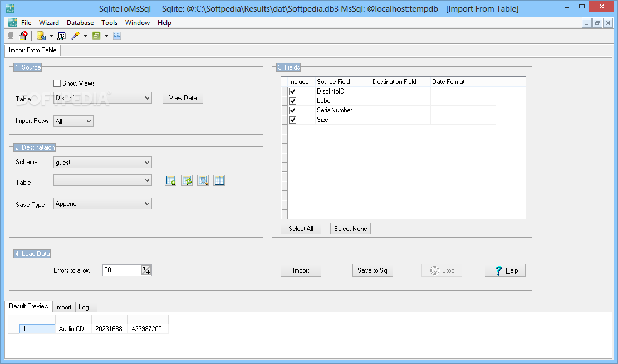618x364 pixels.
Task: Click the padlock disconnect icon with red X
Action: pos(23,36)
